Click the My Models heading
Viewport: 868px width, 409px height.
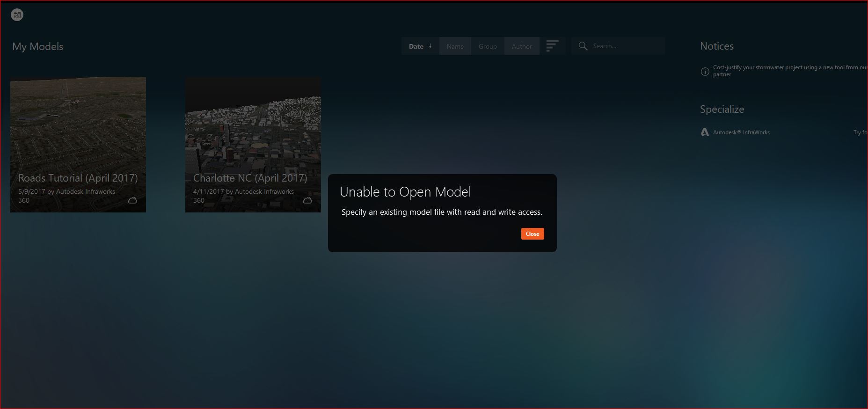(x=38, y=46)
